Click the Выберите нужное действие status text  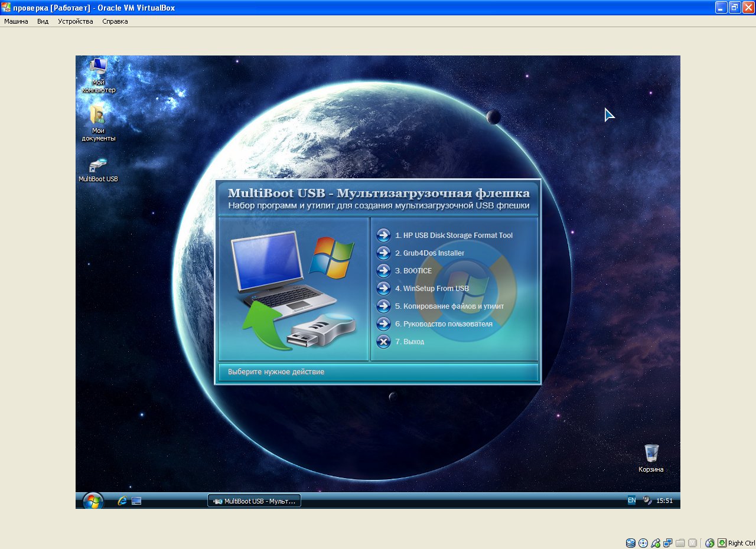click(276, 372)
